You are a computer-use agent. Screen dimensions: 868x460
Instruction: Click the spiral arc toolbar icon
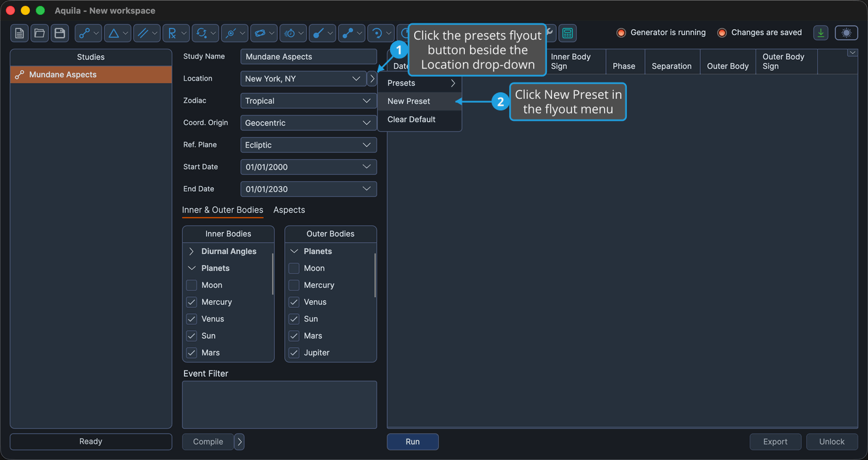[x=377, y=33]
